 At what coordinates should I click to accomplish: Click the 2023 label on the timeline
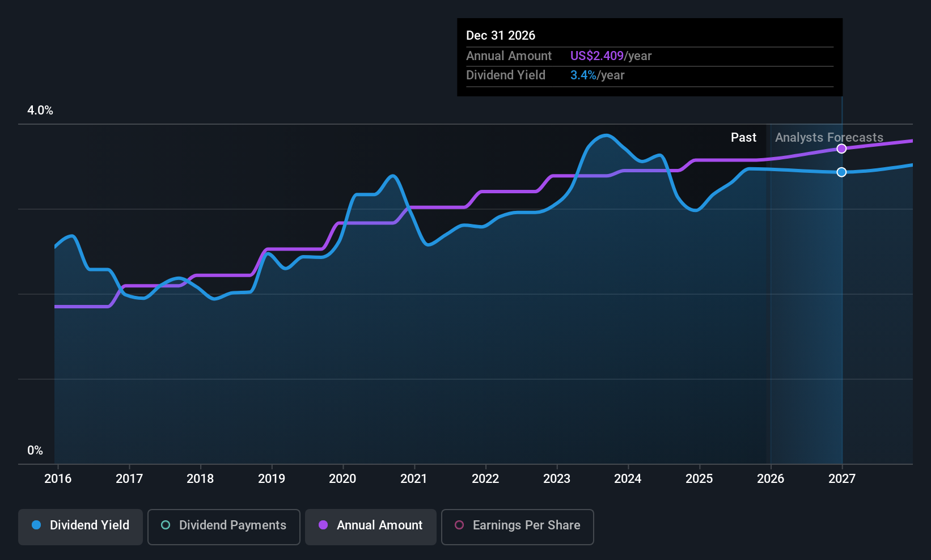[557, 478]
